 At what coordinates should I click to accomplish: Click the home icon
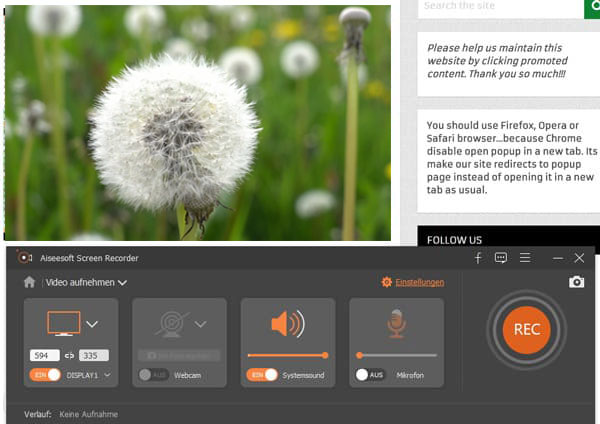(x=29, y=283)
